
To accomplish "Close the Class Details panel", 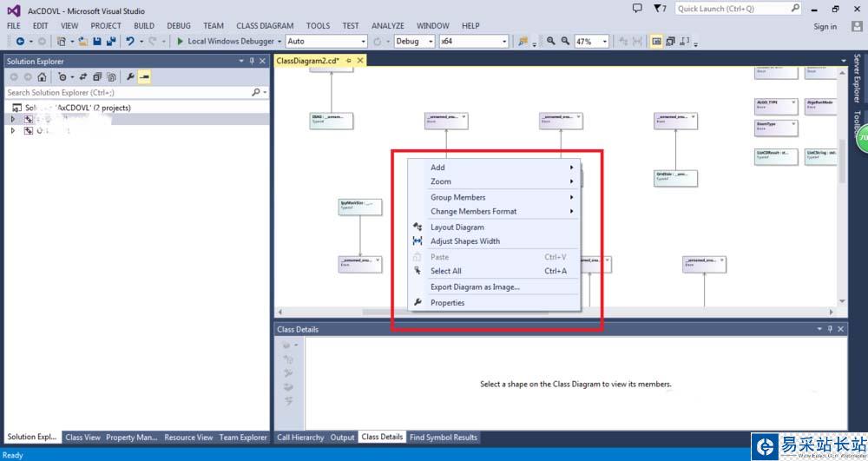I will 840,329.
